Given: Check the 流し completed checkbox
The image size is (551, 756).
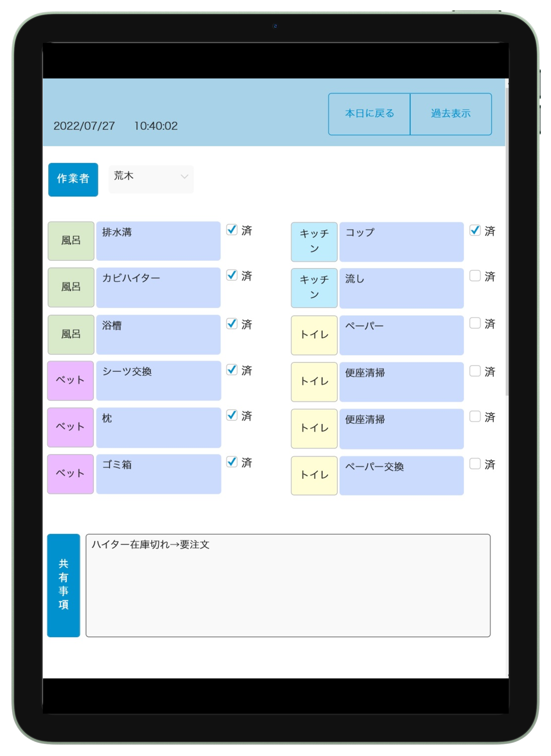Looking at the screenshot, I should tap(475, 276).
